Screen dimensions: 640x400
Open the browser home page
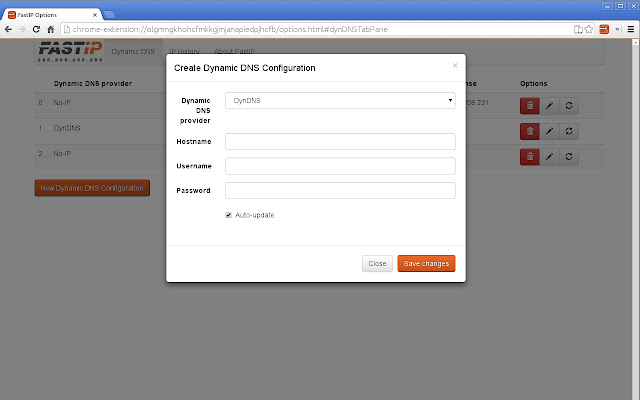click(51, 29)
